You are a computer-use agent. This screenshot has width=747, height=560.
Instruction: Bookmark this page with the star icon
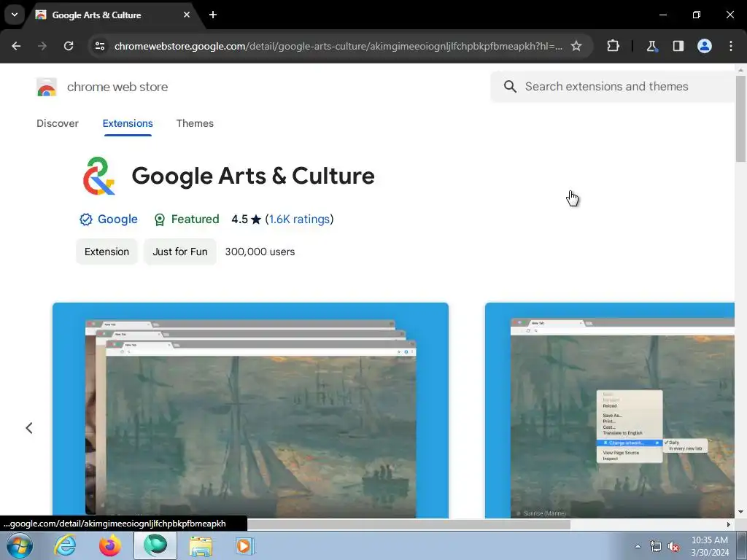576,46
